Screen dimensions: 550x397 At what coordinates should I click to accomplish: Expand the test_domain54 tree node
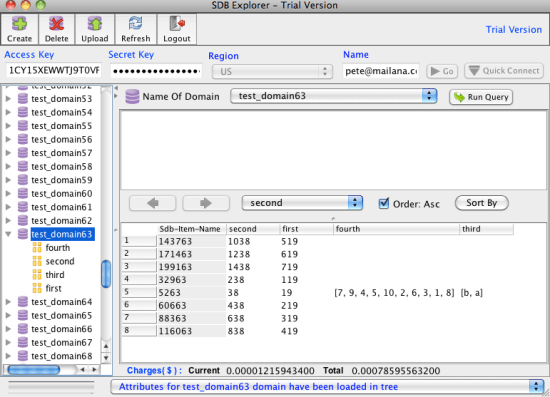click(x=8, y=112)
